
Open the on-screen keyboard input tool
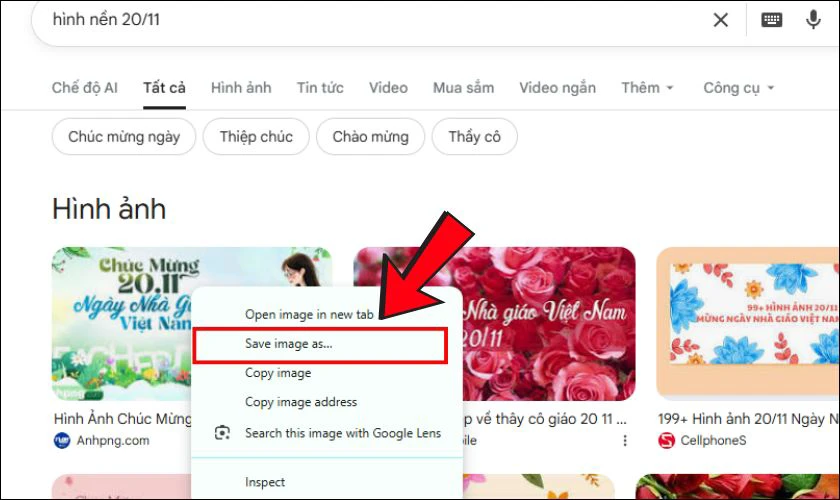pyautogui.click(x=771, y=20)
